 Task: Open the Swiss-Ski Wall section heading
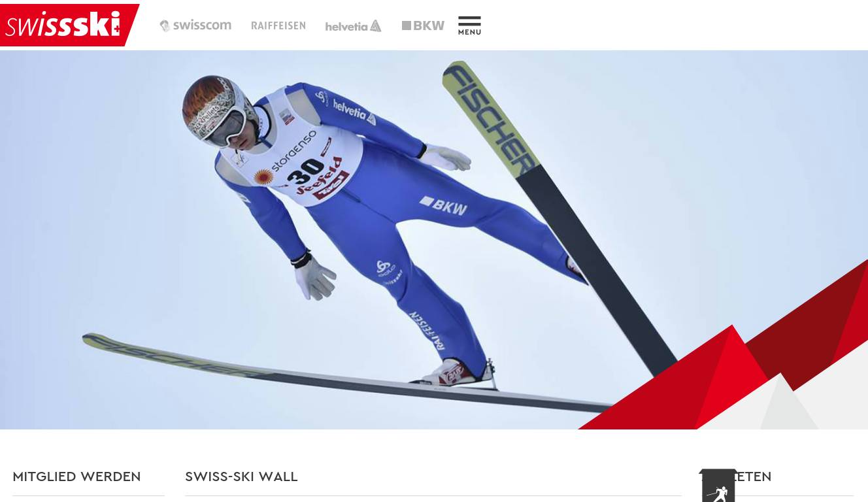pyautogui.click(x=241, y=477)
